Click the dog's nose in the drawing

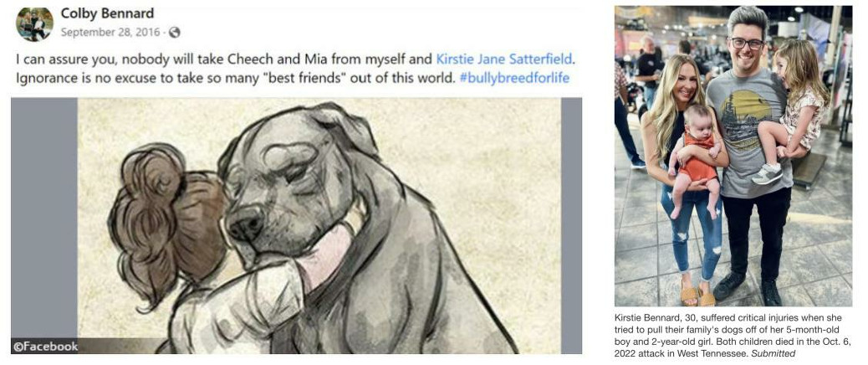pos(246,222)
